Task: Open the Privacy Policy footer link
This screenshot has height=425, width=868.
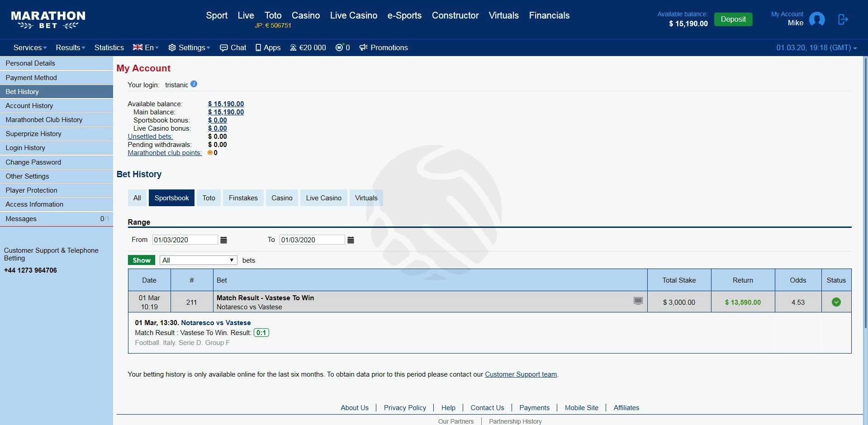Action: (405, 408)
